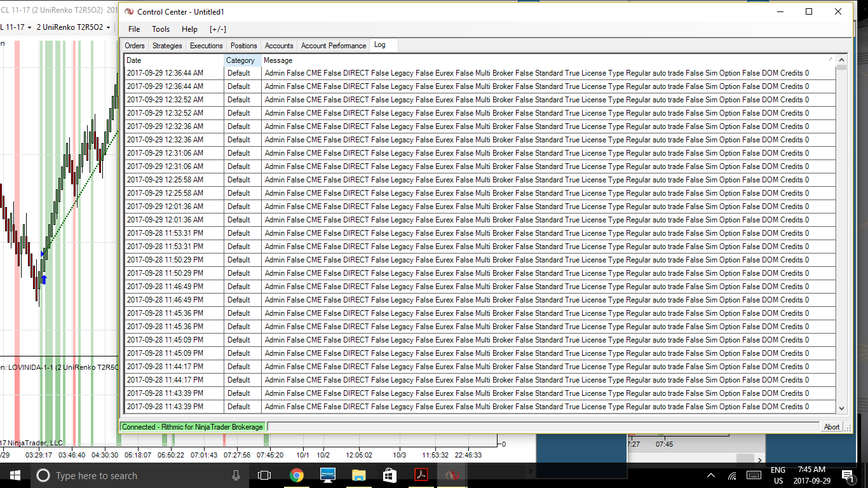
Task: Click the blue up-arrow marker on the chart
Action: tap(44, 279)
